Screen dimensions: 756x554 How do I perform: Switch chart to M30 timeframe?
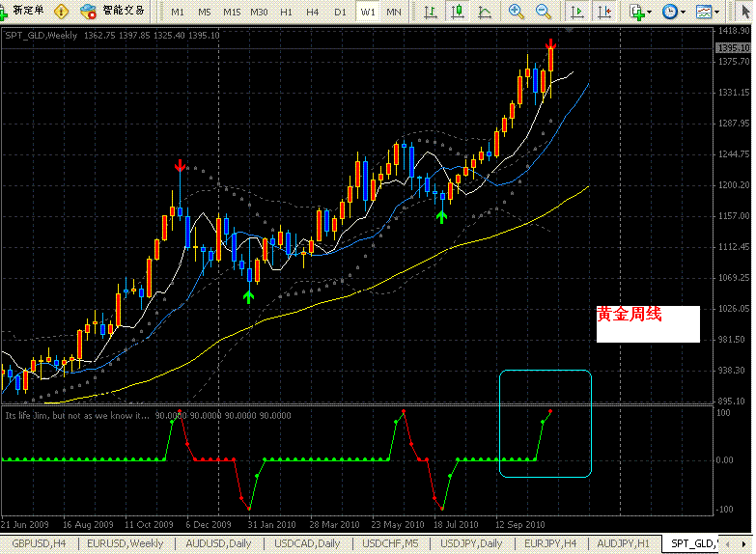[x=259, y=12]
